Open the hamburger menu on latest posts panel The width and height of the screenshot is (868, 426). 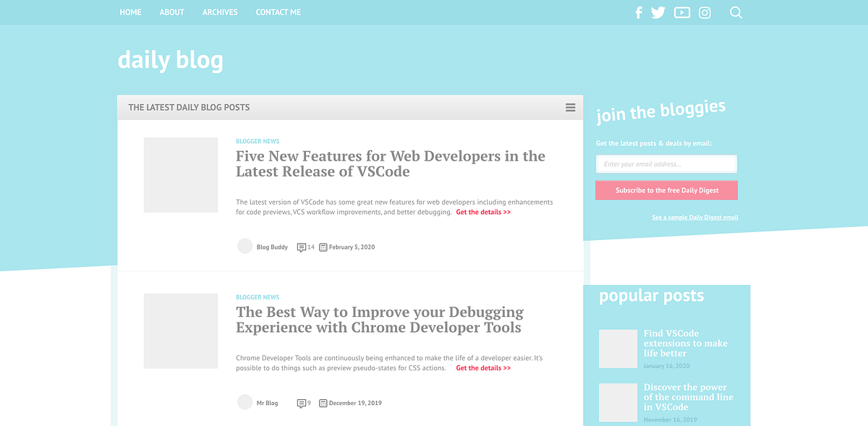coord(571,106)
